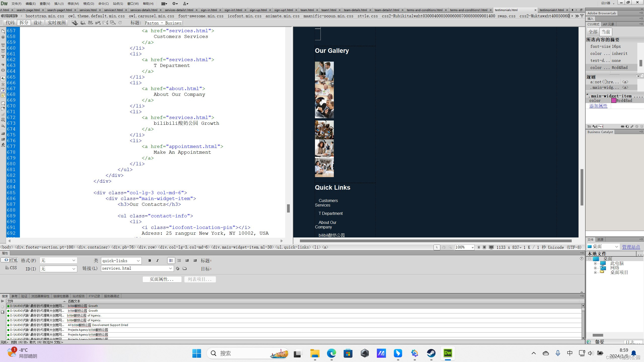Switch to team.html document tab
Viewport: 644px width, 362px height.
[307, 10]
